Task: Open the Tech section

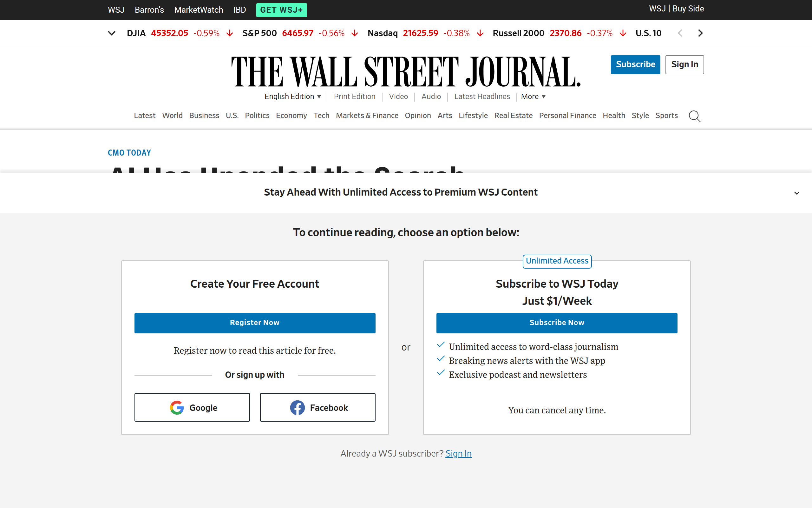Action: [x=321, y=116]
